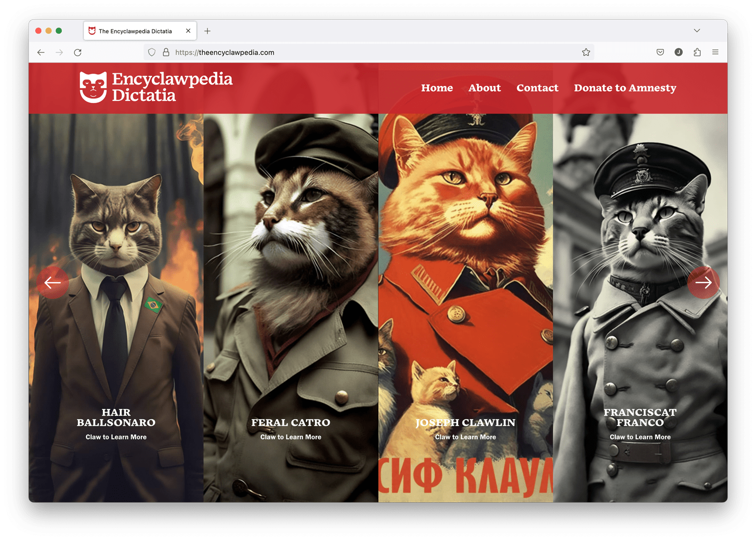Open the Hair Ballsonaro heading
The width and height of the screenshot is (756, 540).
pos(116,417)
